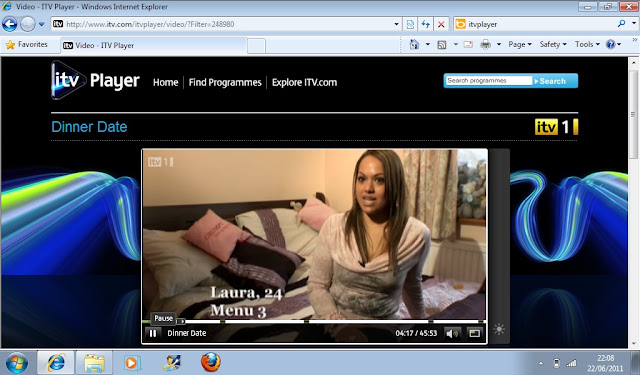Expand the Safety dropdown menu
This screenshot has width=640, height=375.
pos(553,44)
